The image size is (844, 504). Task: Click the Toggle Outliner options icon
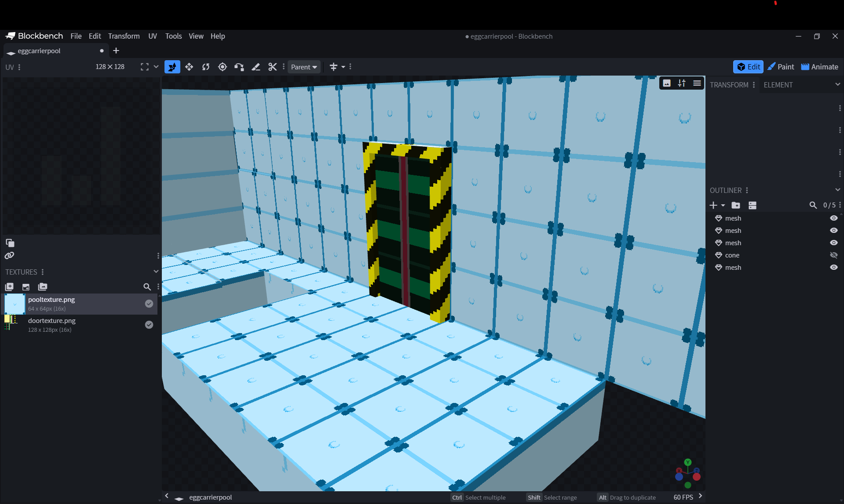[x=753, y=205]
